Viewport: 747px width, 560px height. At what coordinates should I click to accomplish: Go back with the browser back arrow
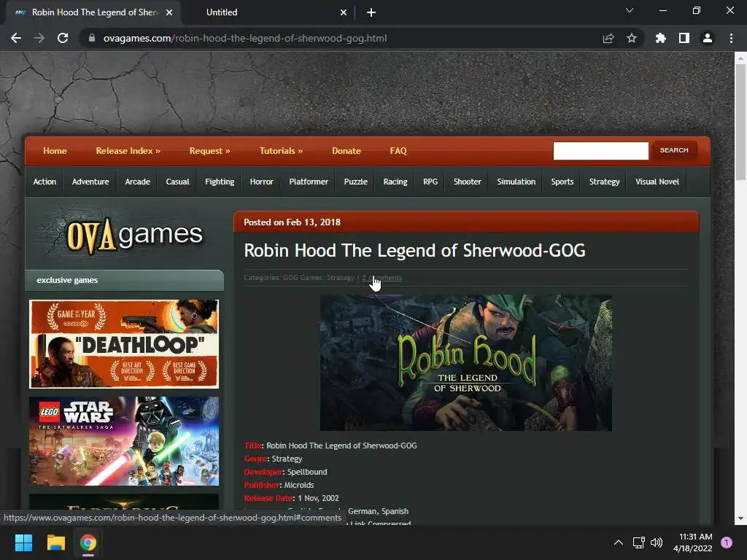[x=16, y=38]
